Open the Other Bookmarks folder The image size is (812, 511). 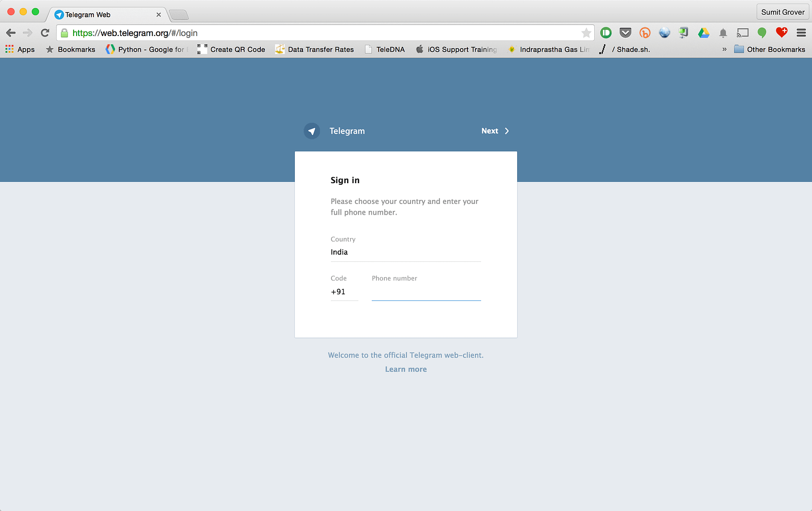click(x=770, y=49)
